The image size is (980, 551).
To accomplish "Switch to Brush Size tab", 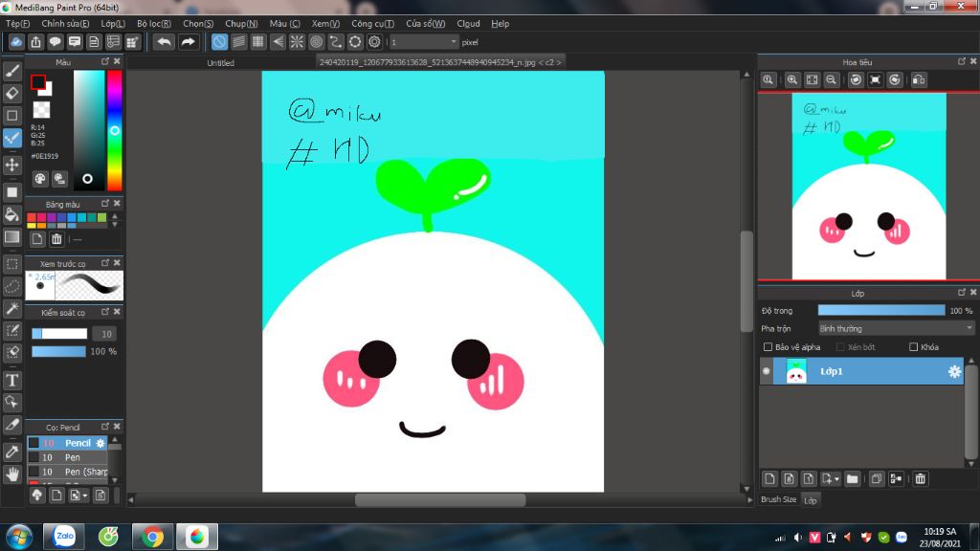I will tap(779, 499).
